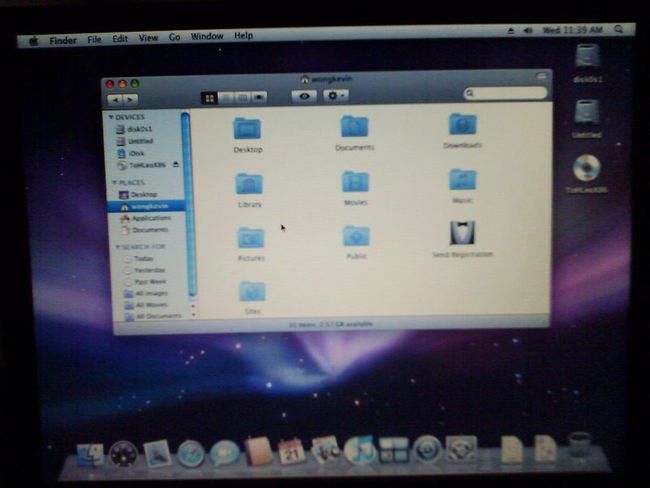Open the Finder menu

point(63,40)
